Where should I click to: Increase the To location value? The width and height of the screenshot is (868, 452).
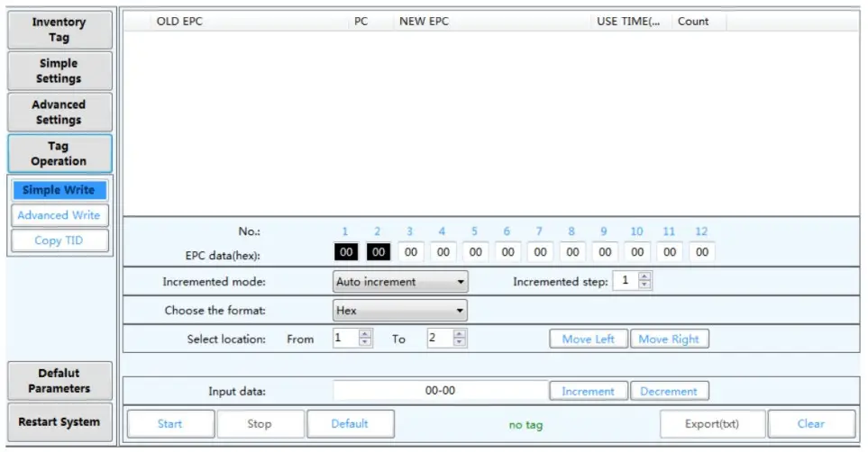[x=459, y=334]
